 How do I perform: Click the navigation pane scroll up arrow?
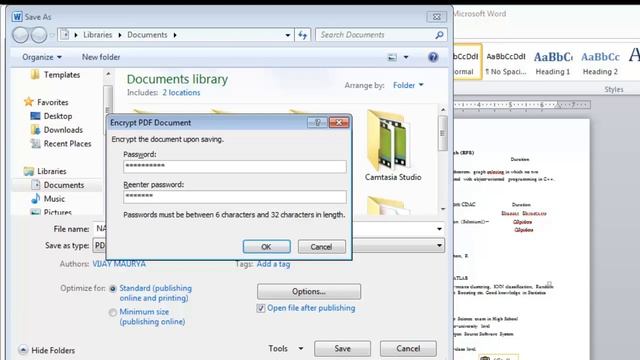pos(108,74)
